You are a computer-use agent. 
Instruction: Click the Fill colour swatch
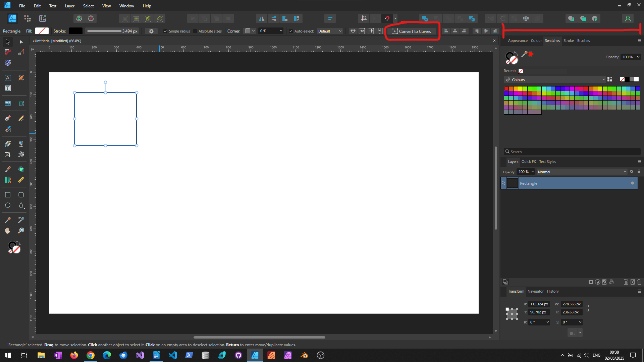pos(42,31)
